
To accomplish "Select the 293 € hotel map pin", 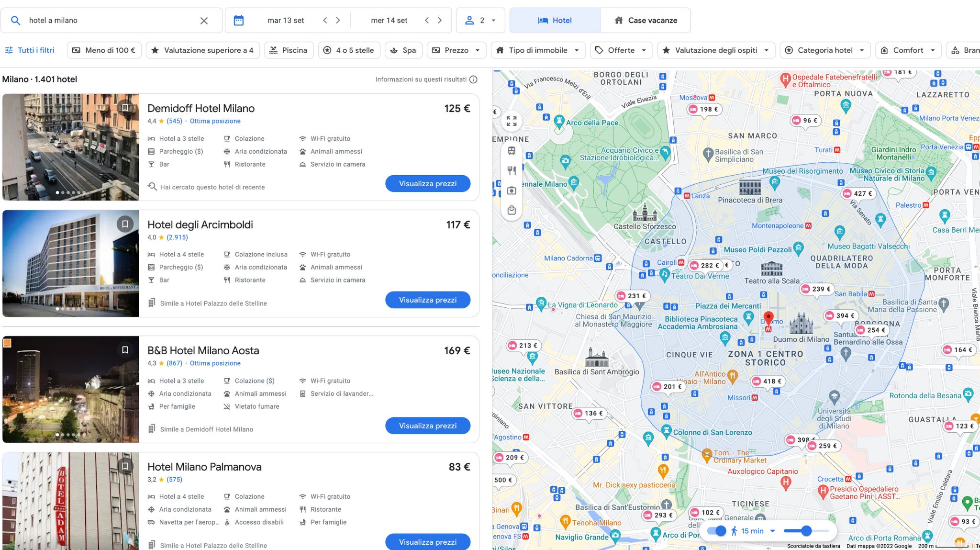I will click(659, 516).
